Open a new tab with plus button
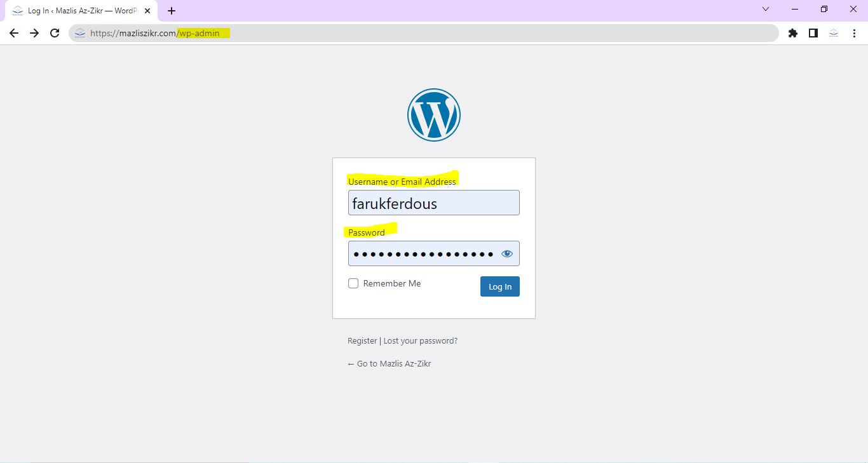 point(172,11)
